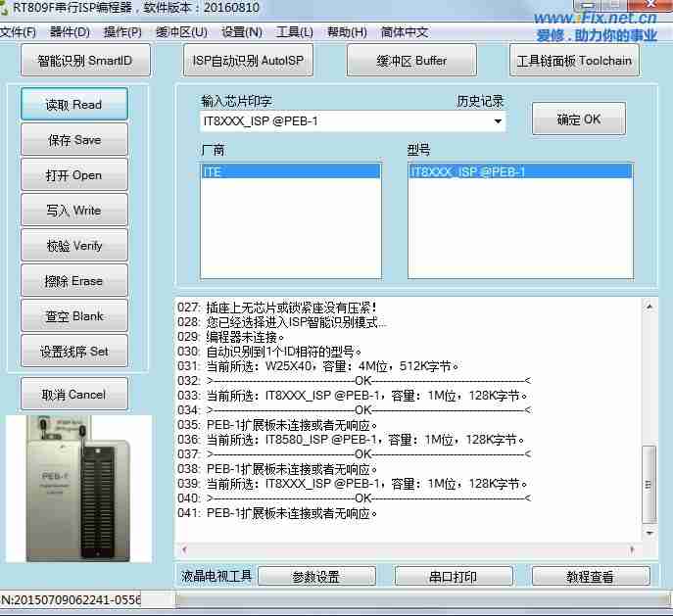Screen dimensions: 673x616
Task: Open the 文件(F) menu
Action: point(18,32)
